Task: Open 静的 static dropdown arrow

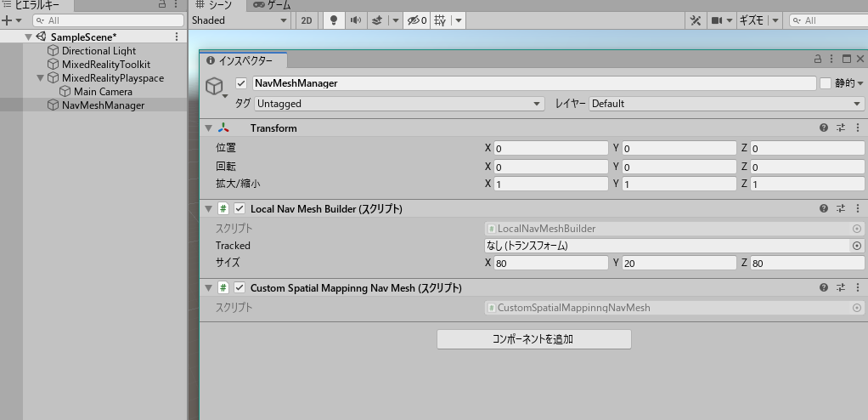Action: point(860,83)
